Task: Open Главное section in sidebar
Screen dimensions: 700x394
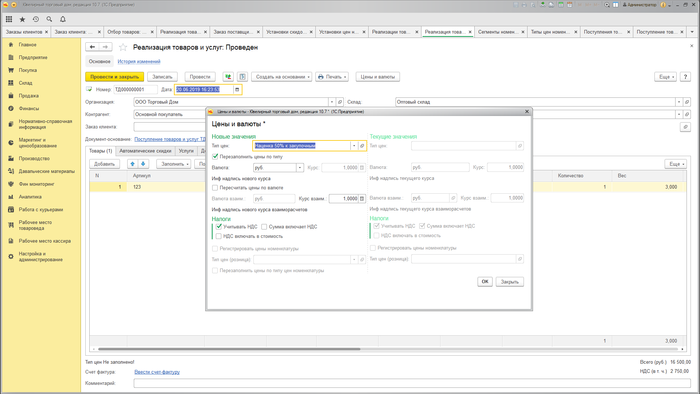Action: pyautogui.click(x=27, y=45)
